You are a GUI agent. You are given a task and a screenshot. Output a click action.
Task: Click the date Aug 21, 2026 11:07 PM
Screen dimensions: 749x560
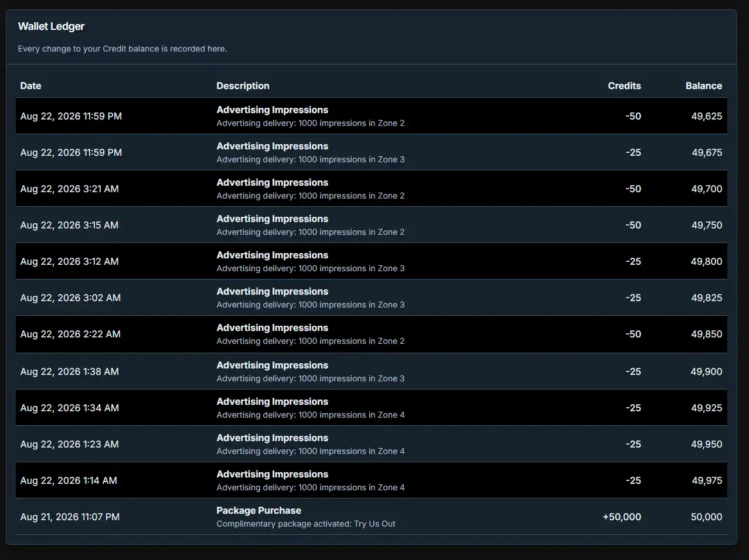point(70,517)
